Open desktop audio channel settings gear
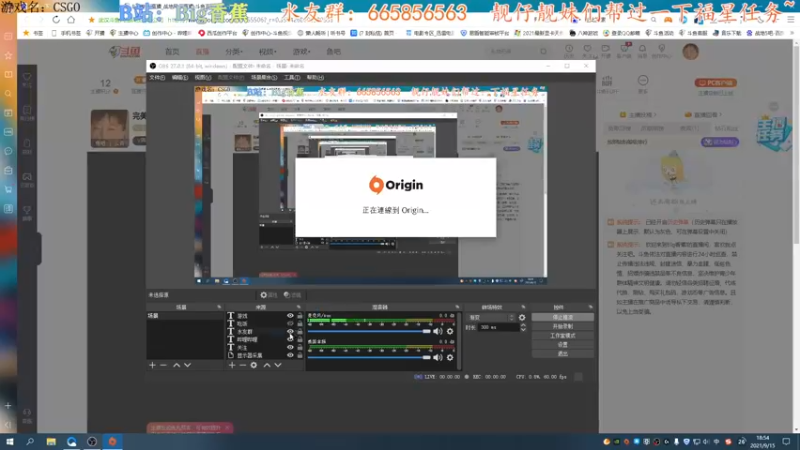This screenshot has height=450, width=800. pos(450,358)
